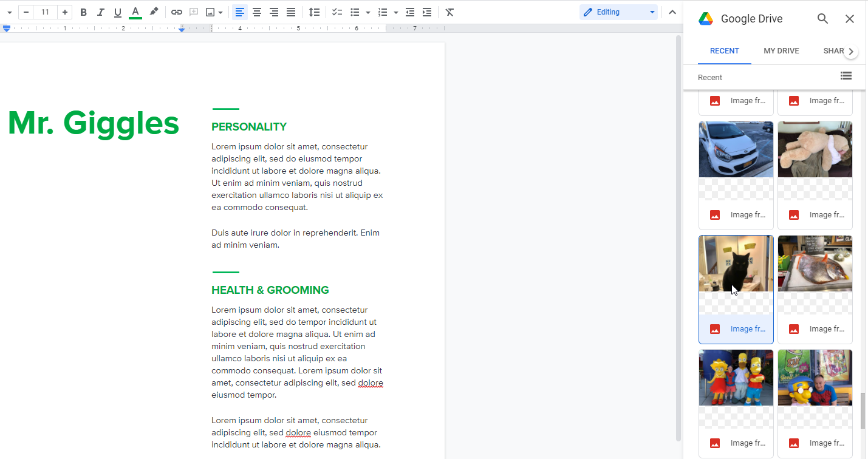Viewport: 868px width, 459px height.
Task: Click the PERSONALITY heading
Action: (249, 127)
